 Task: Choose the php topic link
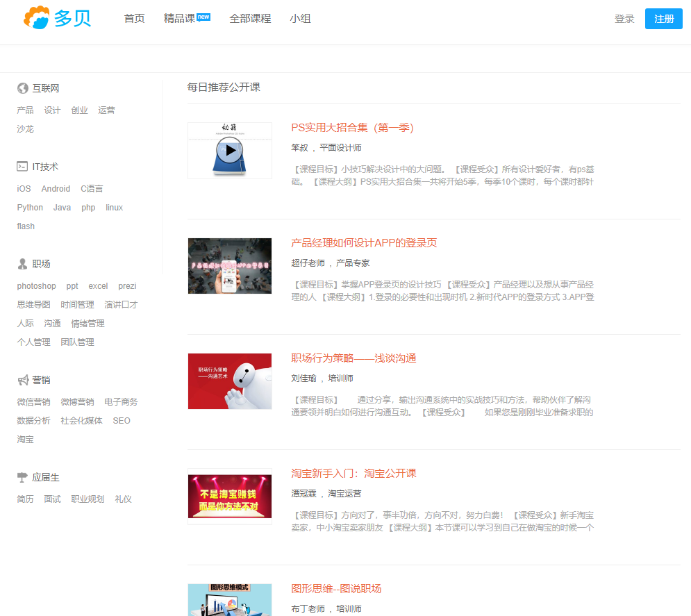(88, 208)
